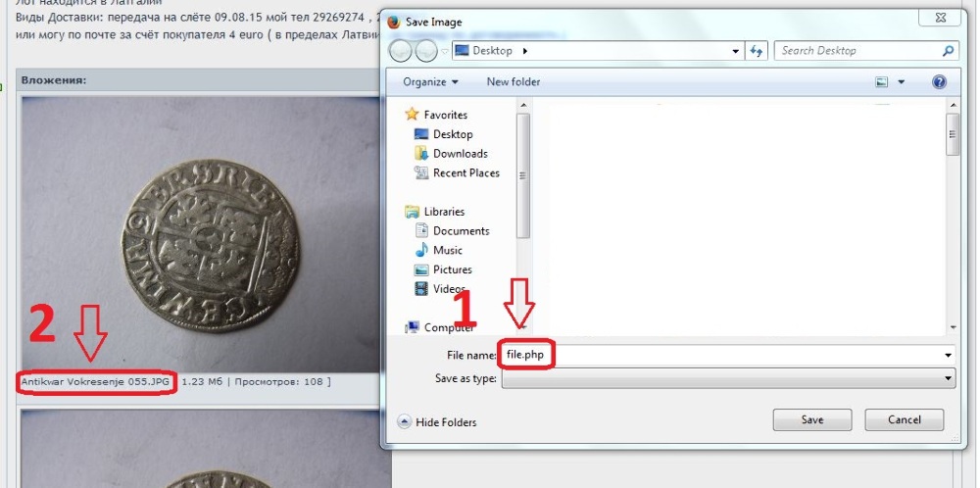Open address bar previous locations dropdown
This screenshot has width=980, height=488.
[x=736, y=51]
